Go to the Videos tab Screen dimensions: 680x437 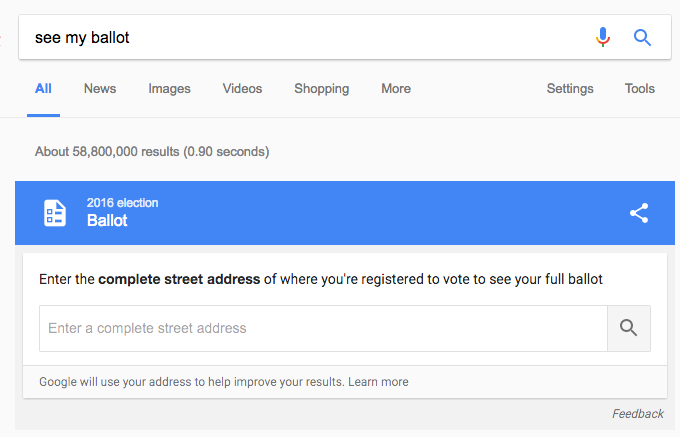point(242,88)
